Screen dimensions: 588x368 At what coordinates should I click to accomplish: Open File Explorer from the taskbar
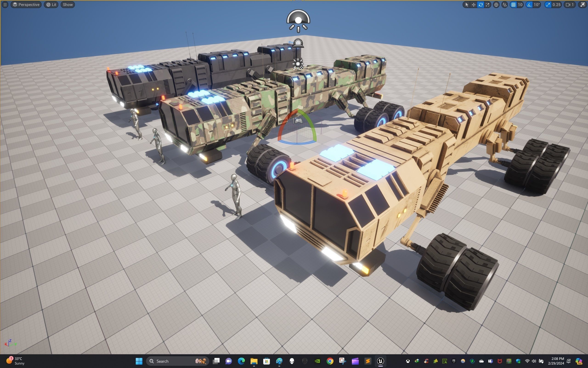[x=254, y=361]
